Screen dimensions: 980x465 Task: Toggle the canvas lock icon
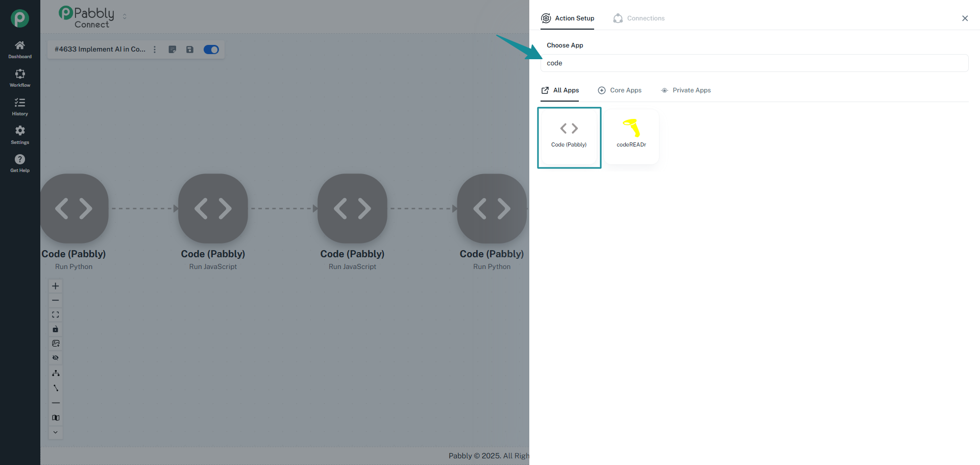click(56, 329)
